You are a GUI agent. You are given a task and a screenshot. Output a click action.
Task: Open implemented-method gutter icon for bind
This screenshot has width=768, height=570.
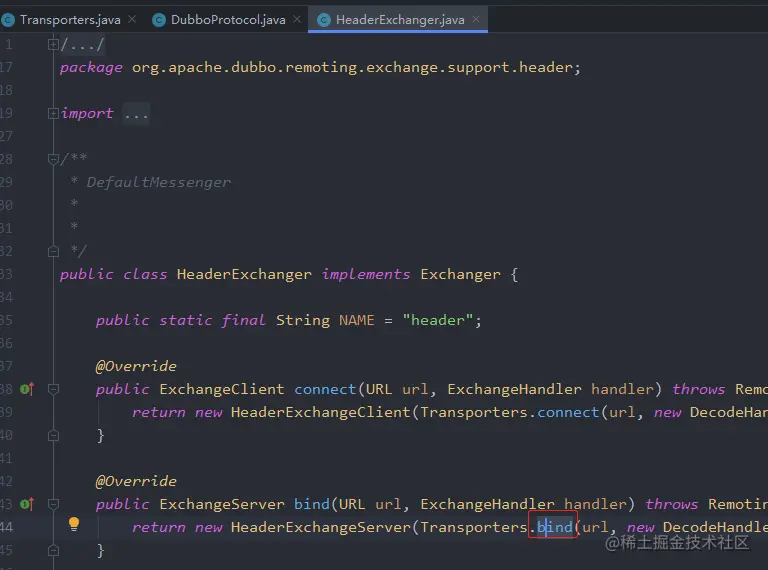coord(27,504)
